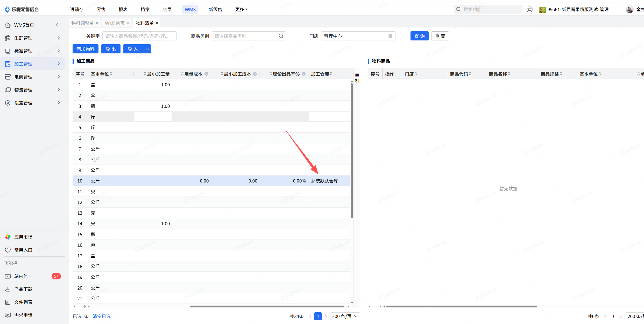Expand more options next to 导入

147,49
